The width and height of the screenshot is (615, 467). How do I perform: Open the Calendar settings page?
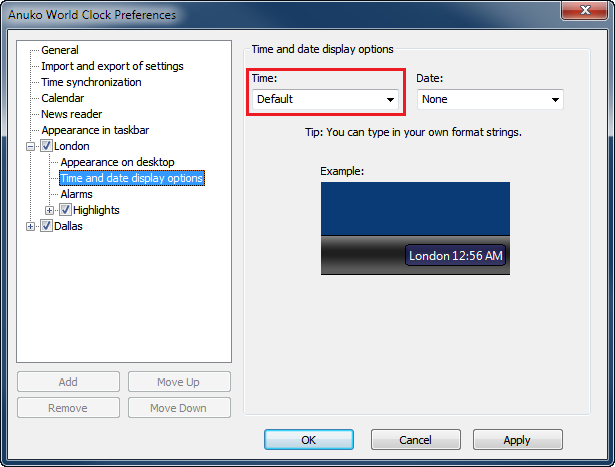coord(62,98)
